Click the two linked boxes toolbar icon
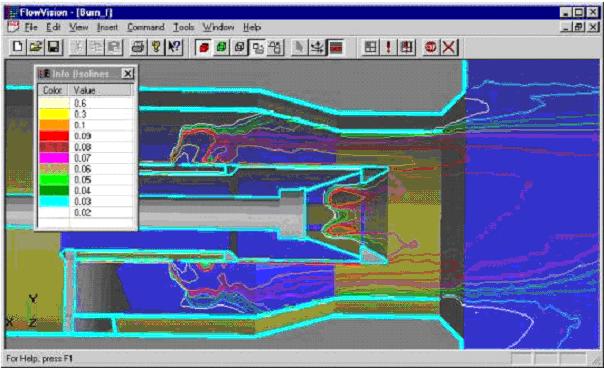The height and width of the screenshot is (368, 604). click(257, 47)
